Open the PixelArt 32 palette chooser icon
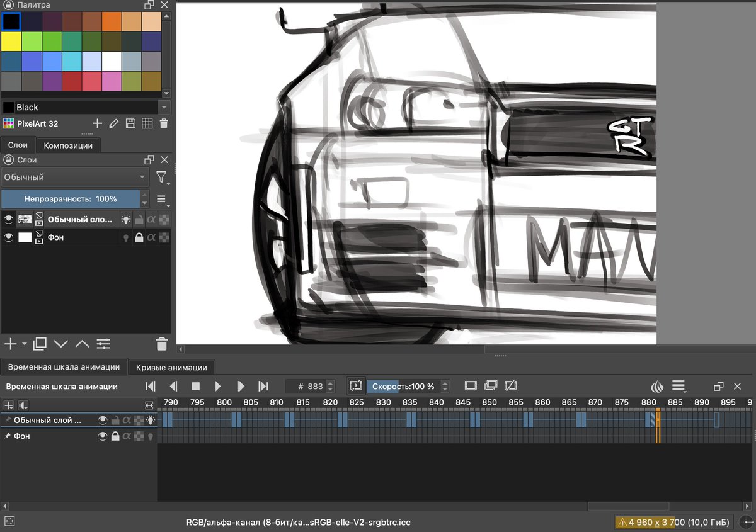This screenshot has height=532, width=756. coord(9,123)
